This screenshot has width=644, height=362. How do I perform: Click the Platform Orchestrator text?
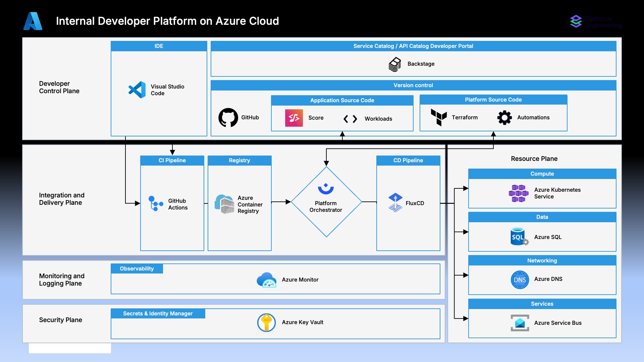click(326, 206)
